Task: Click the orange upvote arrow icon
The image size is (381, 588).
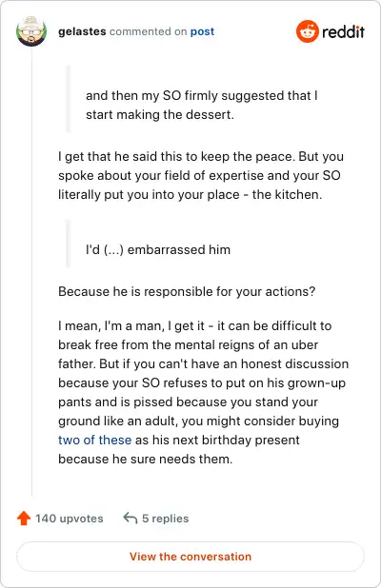Action: [24, 519]
